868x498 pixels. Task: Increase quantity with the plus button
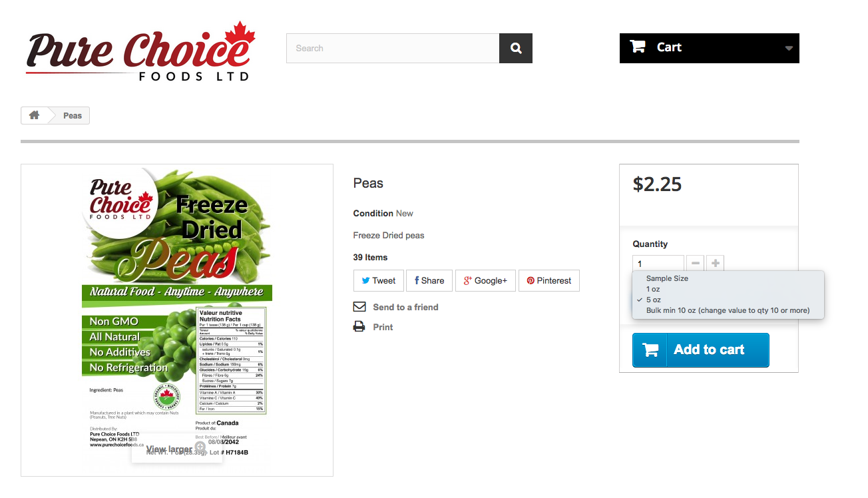pos(716,264)
